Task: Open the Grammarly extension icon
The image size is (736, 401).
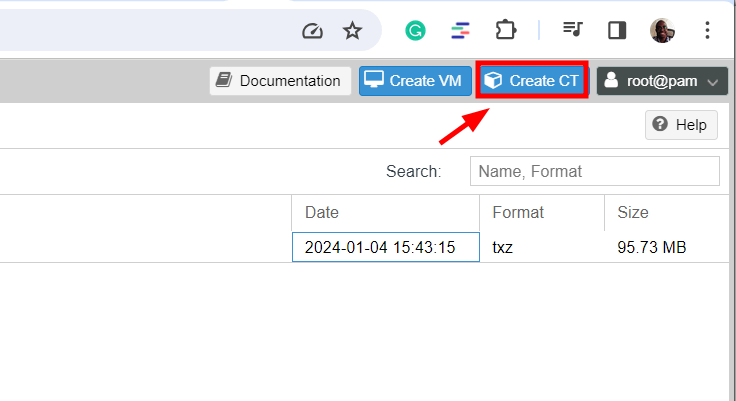Action: coord(415,31)
